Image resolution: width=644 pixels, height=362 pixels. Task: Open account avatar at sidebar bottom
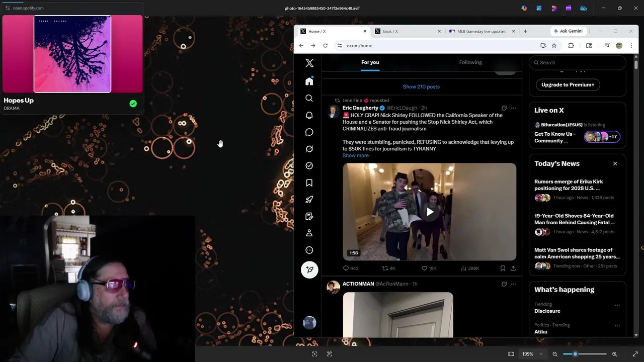(309, 323)
